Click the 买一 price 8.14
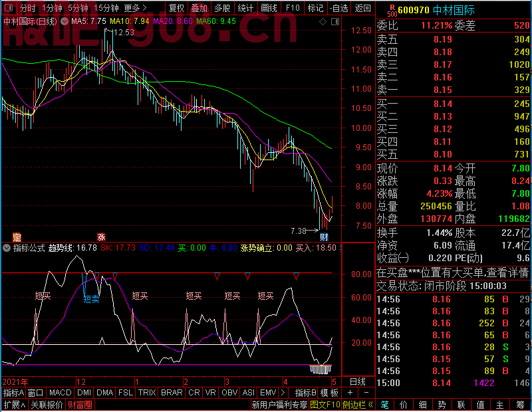 pos(443,104)
